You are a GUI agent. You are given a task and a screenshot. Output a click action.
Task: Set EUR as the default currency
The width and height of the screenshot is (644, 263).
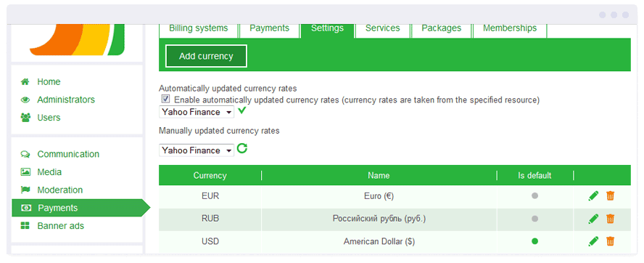coord(534,196)
